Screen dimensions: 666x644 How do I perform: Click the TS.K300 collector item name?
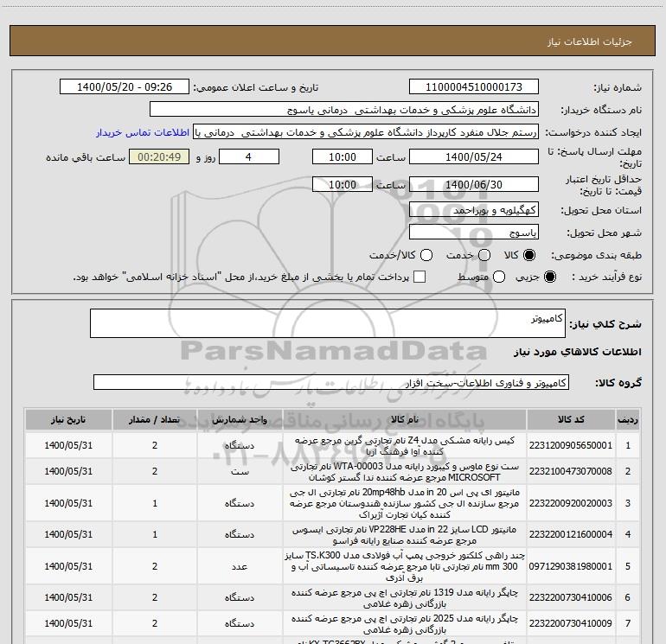[x=405, y=566]
